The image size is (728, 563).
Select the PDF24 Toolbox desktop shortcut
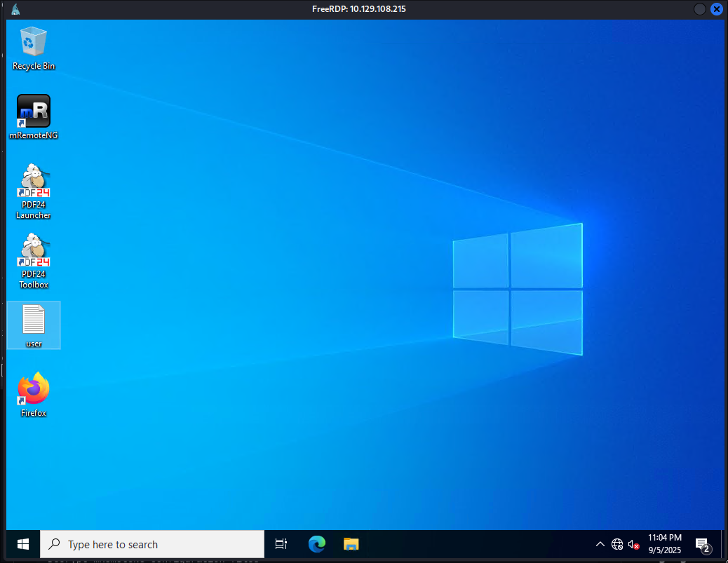(34, 261)
